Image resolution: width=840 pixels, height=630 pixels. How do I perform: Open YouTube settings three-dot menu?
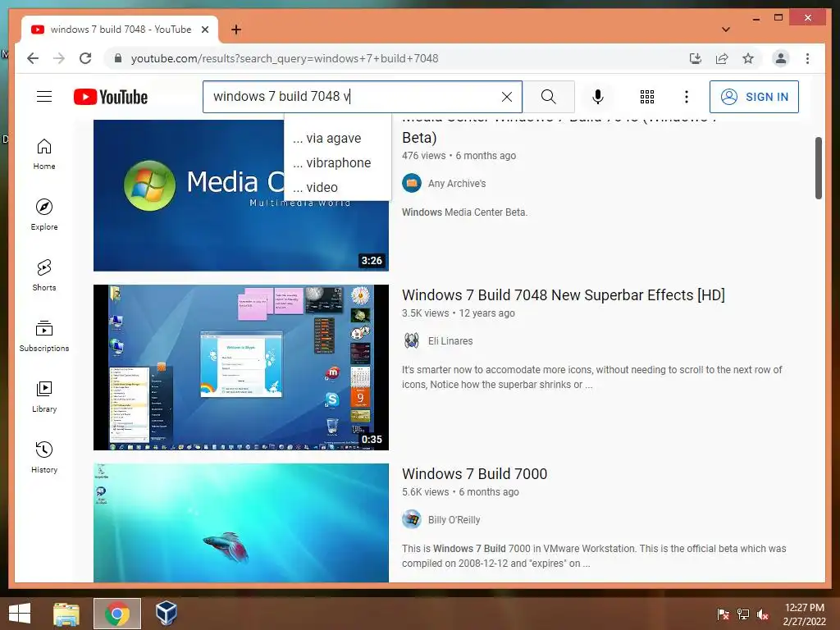click(687, 97)
